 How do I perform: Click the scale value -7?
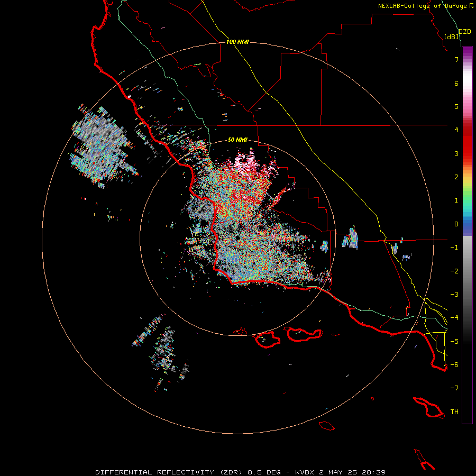pyautogui.click(x=454, y=388)
